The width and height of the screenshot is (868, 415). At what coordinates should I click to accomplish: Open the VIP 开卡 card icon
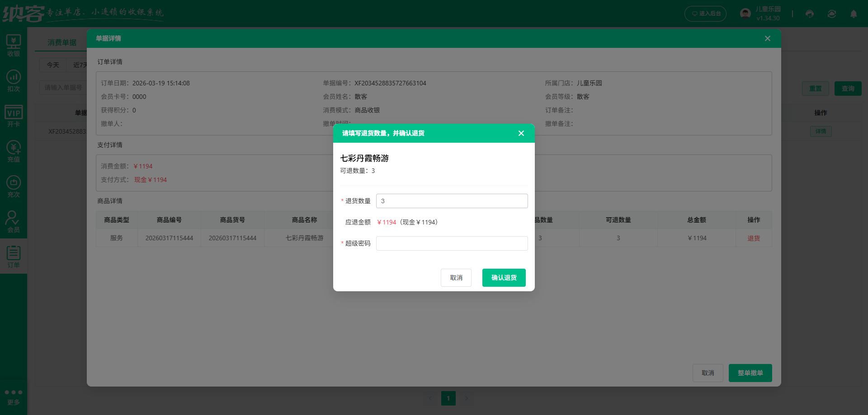pos(14,116)
